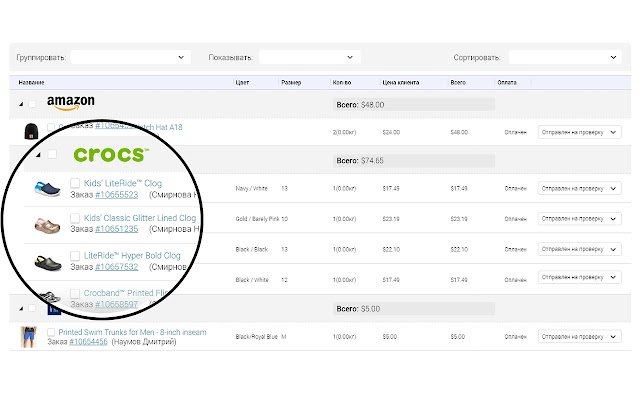Select Kids' Classic Glitter Lined Clog checkbox
640x400 pixels.
75,218
